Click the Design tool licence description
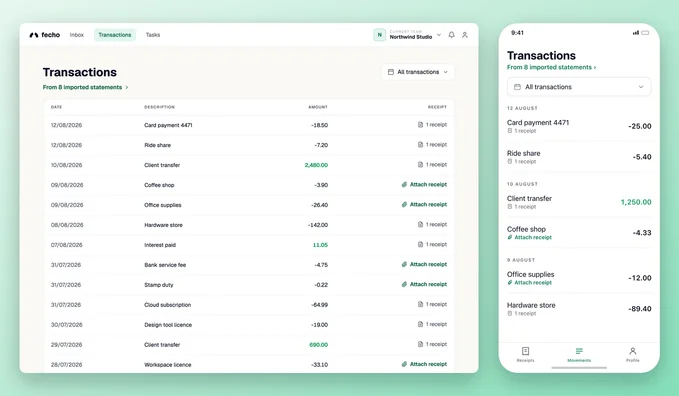679x396 pixels. [x=168, y=325]
